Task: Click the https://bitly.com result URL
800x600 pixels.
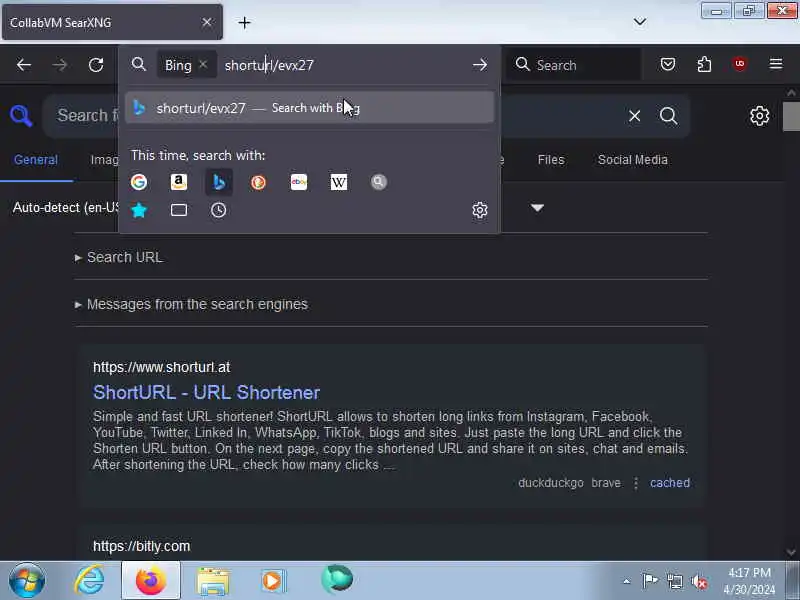Action: pos(141,546)
